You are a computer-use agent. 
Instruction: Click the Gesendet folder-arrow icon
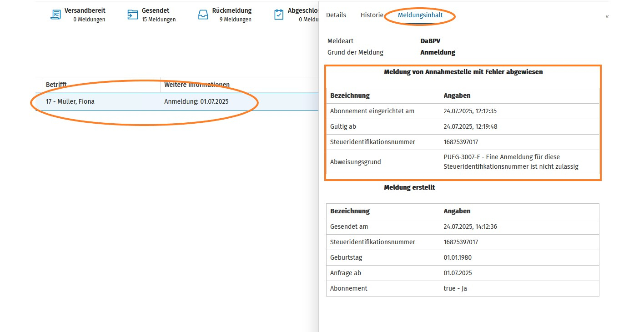click(x=132, y=15)
